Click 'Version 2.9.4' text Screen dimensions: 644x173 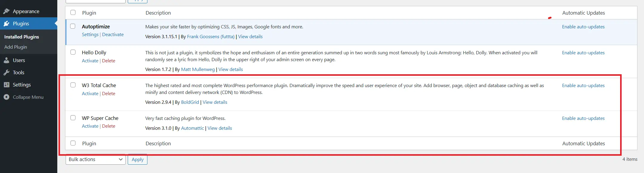[158, 102]
